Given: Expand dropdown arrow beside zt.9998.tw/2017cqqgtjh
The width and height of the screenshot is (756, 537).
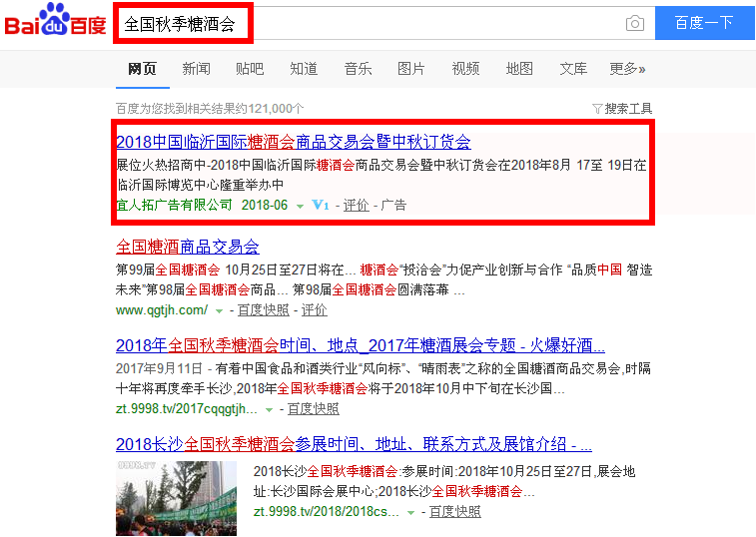Looking at the screenshot, I should 269,409.
